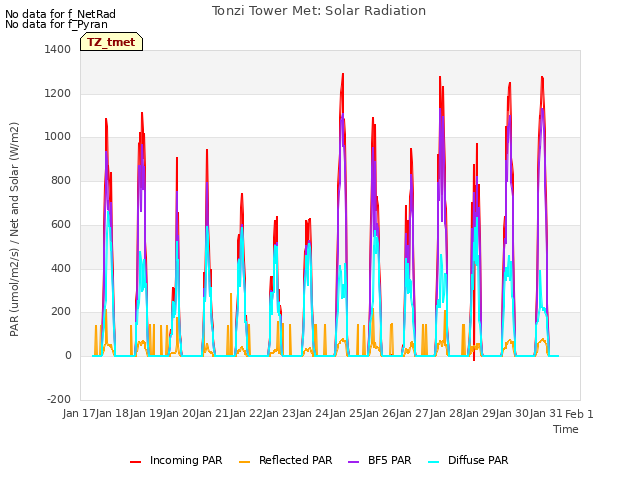Screen dimensions: 640x480
Task: Click the 600 y-axis tick label
Action: pyautogui.click(x=61, y=224)
